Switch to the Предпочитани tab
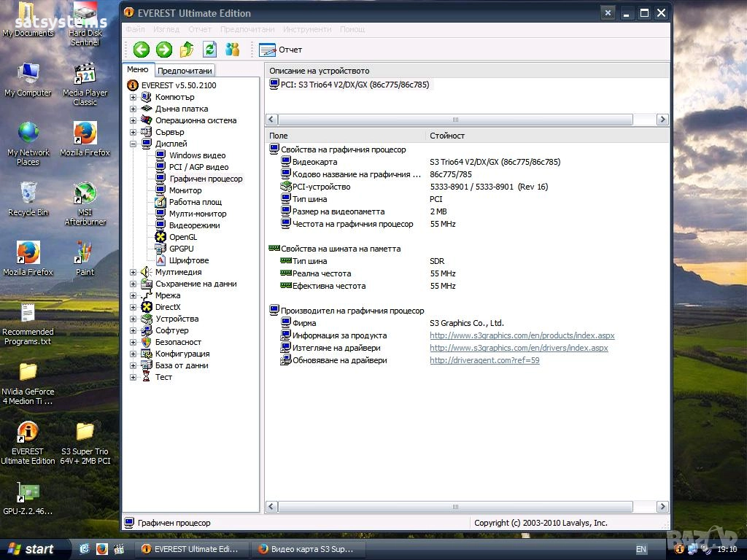 click(x=185, y=71)
